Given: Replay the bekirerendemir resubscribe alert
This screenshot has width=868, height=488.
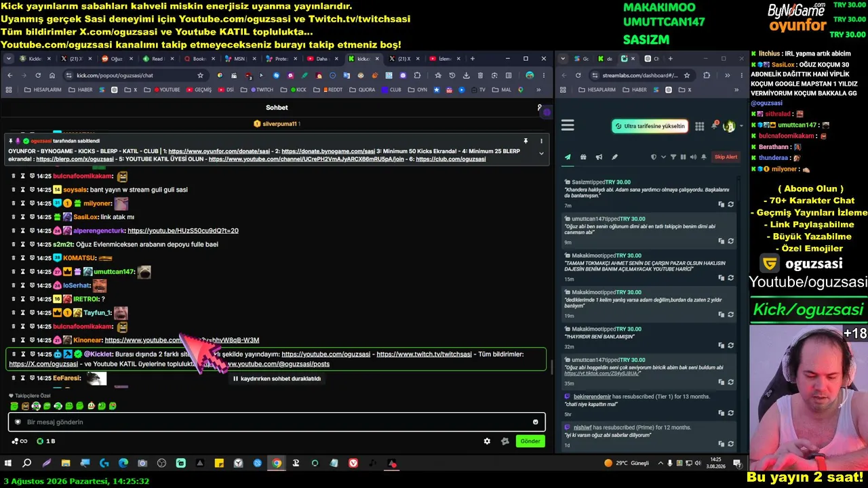Looking at the screenshot, I should pyautogui.click(x=730, y=413).
